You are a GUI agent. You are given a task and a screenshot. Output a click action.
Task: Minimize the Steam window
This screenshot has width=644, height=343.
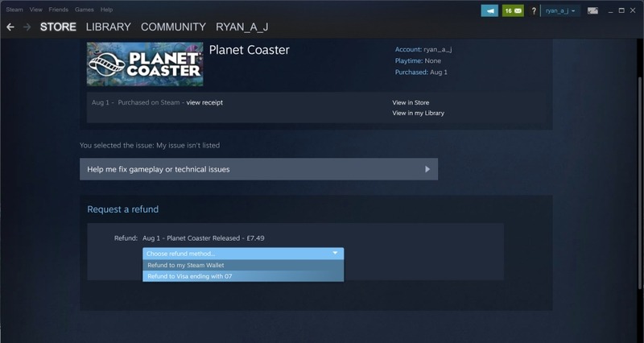tap(611, 10)
